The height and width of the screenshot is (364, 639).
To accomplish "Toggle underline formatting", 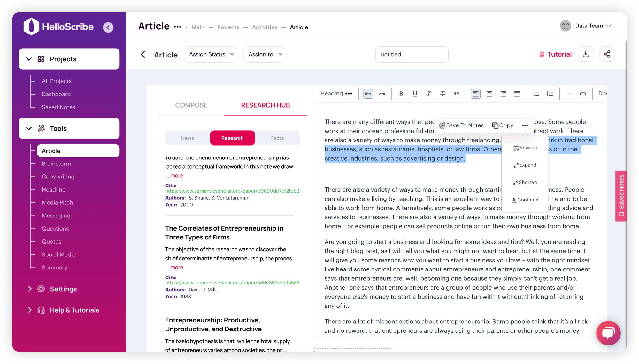I will 415,94.
